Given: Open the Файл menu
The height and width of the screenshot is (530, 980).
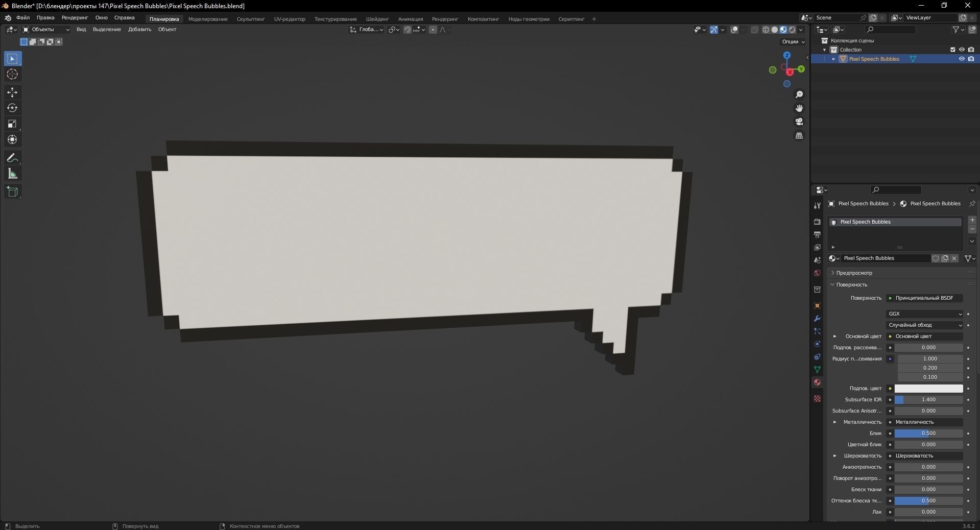Looking at the screenshot, I should (x=23, y=18).
